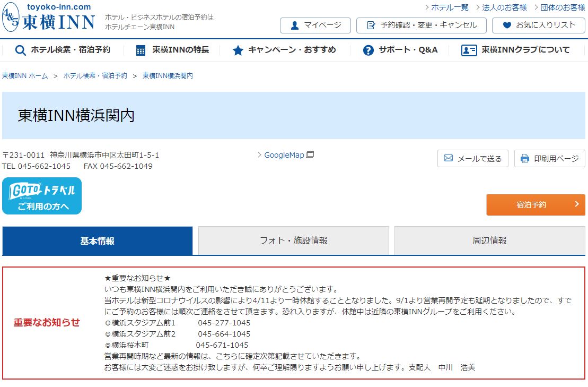This screenshot has height=387, width=588.
Task: Click the person icon in マイページ
Action: 295,25
